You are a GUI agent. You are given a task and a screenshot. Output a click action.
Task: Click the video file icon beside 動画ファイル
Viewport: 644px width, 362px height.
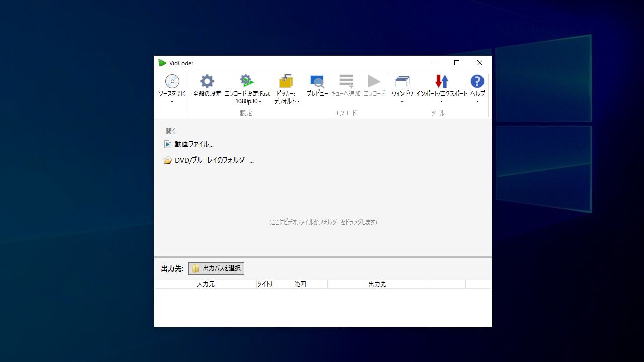[168, 144]
